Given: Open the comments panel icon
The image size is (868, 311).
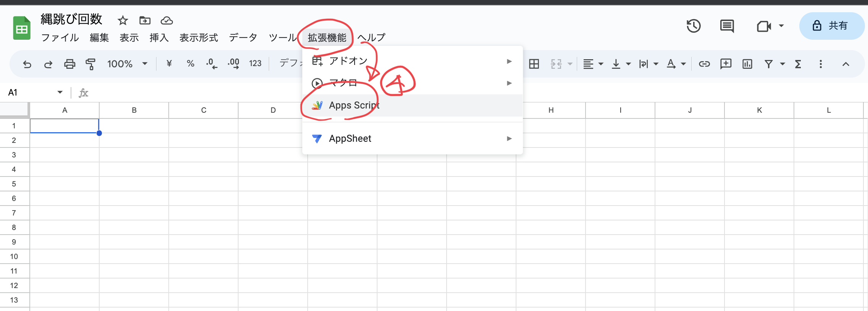Looking at the screenshot, I should [727, 26].
